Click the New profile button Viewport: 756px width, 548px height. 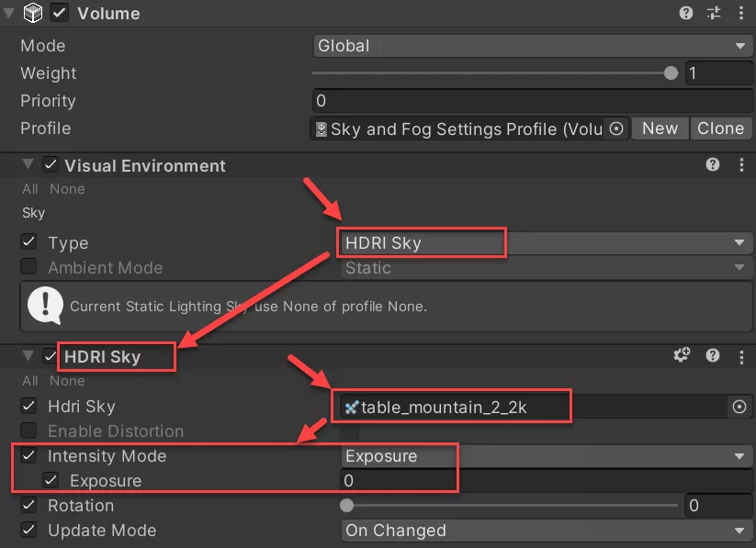pos(660,129)
